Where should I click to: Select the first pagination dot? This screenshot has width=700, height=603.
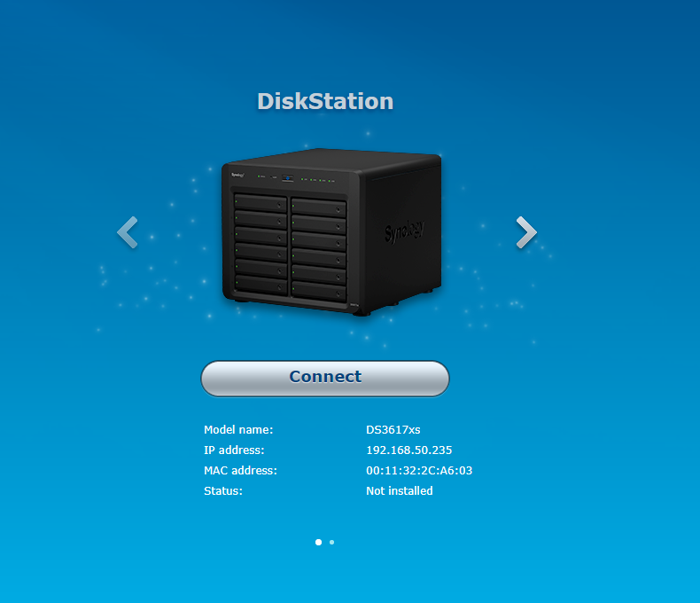coord(318,542)
